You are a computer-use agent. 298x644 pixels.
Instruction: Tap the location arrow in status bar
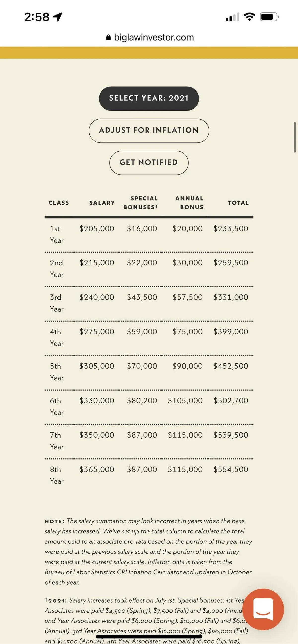coord(58,17)
